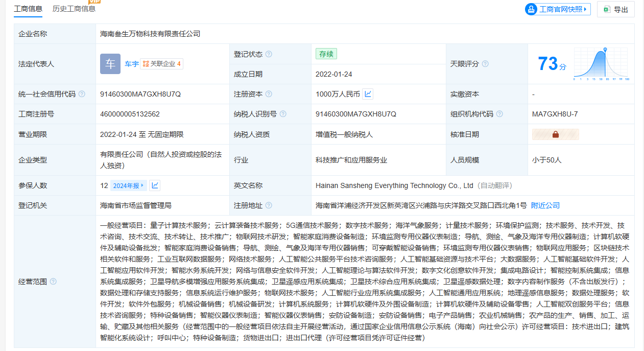
Task: Open the 2024年报 annual report dropdown
Action: coord(128,185)
